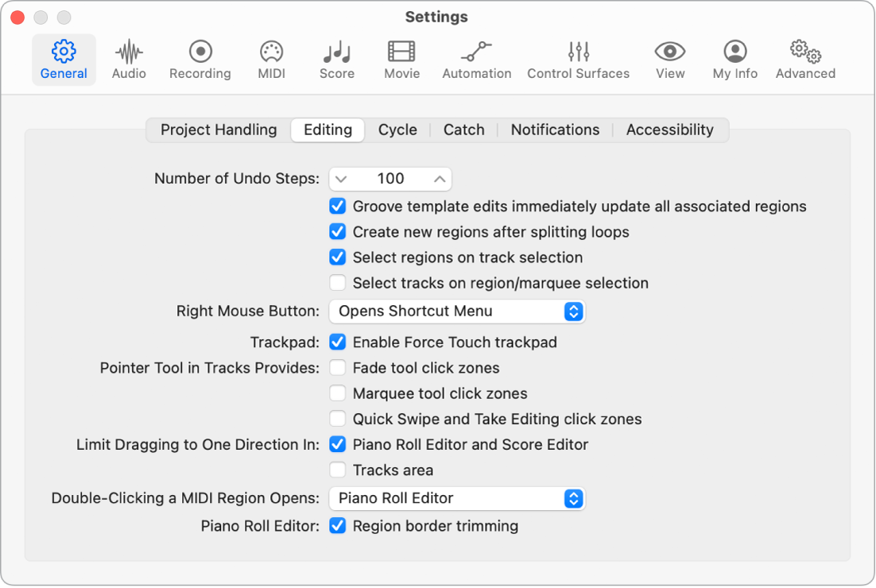Screen dimensions: 876x588
Task: Disable Create new regions after splitting loops
Action: 337,231
